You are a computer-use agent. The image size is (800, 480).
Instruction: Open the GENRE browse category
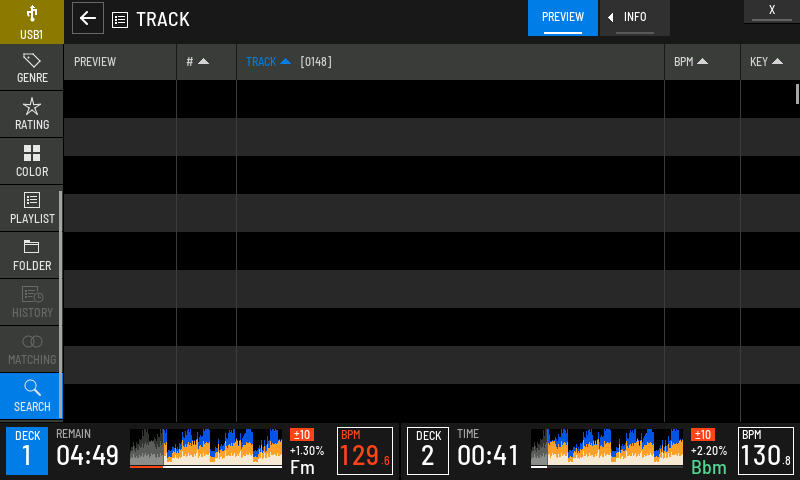pyautogui.click(x=32, y=68)
